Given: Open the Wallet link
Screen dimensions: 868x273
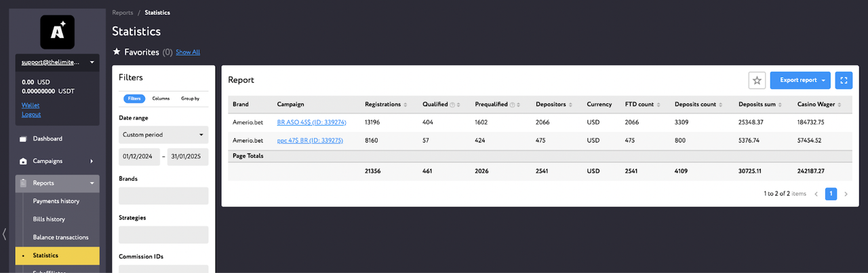Looking at the screenshot, I should (x=31, y=105).
